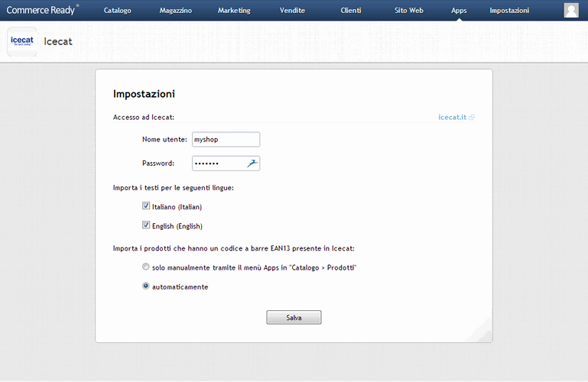588x382 pixels.
Task: Open the Apps menu
Action: point(459,11)
